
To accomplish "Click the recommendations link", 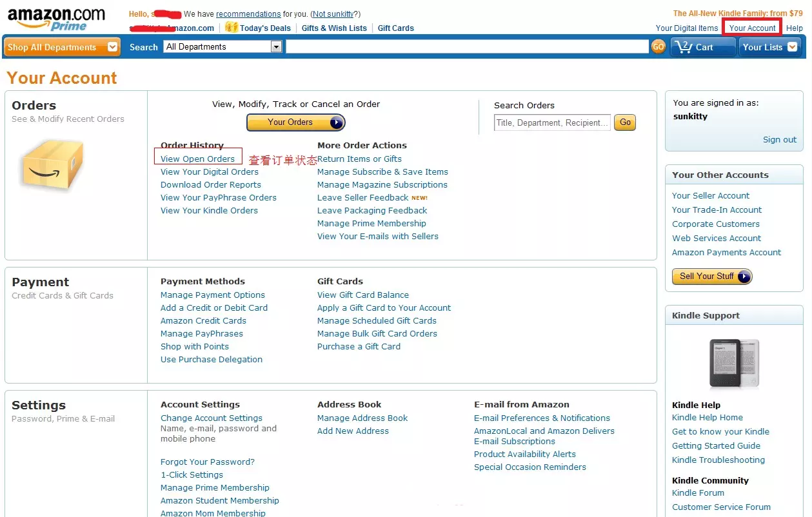I will 248,14.
